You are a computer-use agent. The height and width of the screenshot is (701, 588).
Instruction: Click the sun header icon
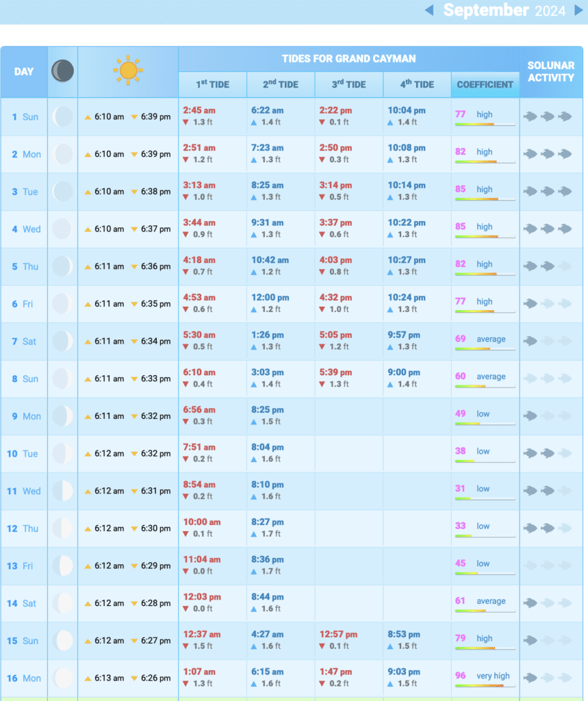point(128,71)
